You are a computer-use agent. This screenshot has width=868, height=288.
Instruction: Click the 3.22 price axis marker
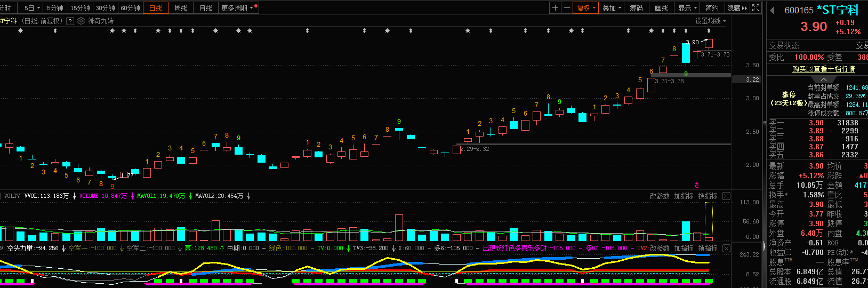(752, 79)
